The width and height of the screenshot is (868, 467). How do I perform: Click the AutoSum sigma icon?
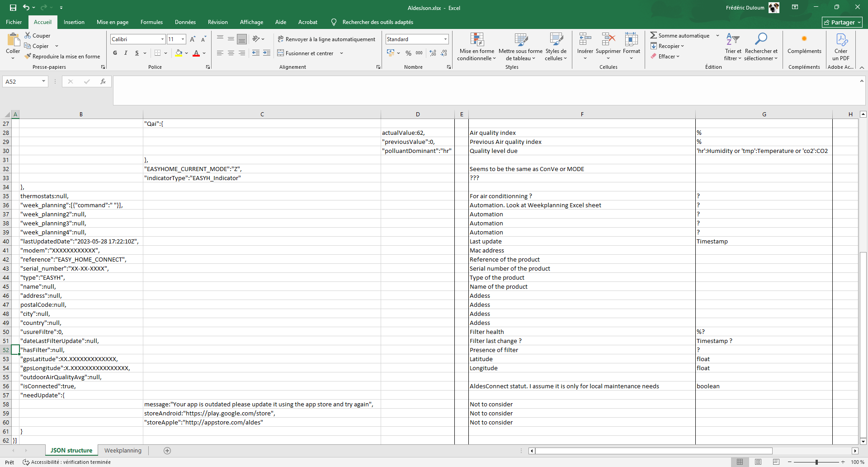tap(654, 35)
